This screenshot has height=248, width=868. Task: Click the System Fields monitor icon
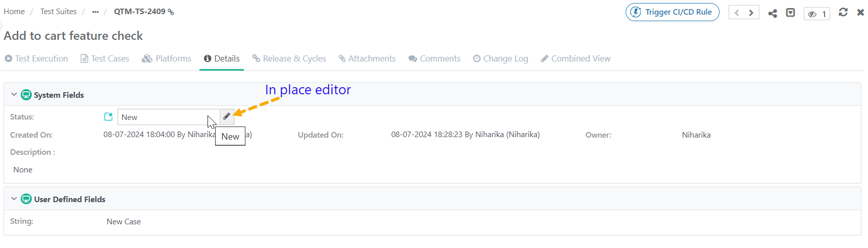point(26,95)
